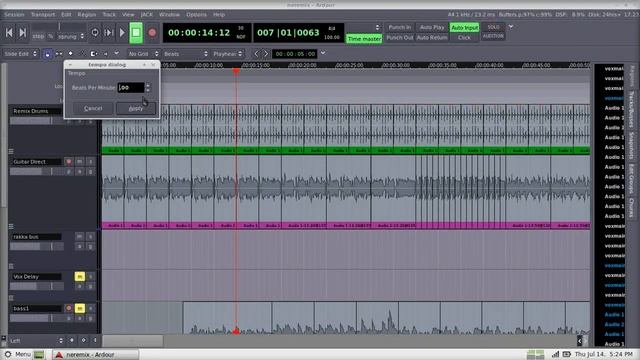Jump to session start transport button
The image size is (640, 360).
9,33
